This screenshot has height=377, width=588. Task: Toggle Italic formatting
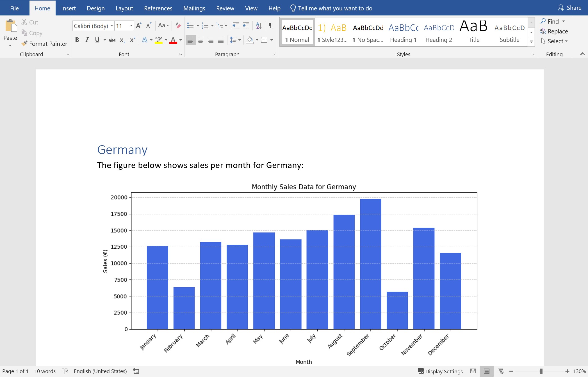pyautogui.click(x=87, y=40)
